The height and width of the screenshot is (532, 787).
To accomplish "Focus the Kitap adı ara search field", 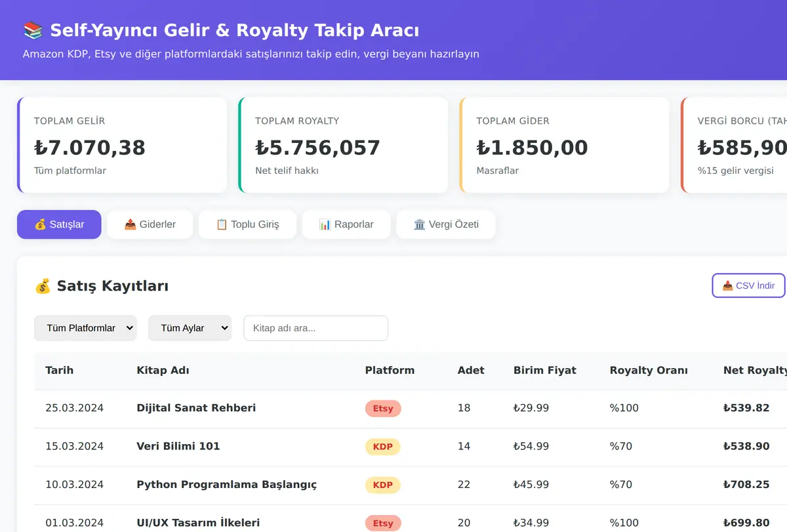I will click(x=315, y=328).
